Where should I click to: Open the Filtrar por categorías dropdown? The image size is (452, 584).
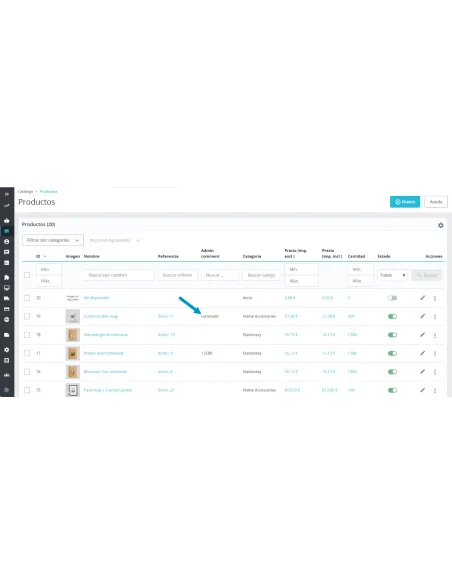coord(53,240)
